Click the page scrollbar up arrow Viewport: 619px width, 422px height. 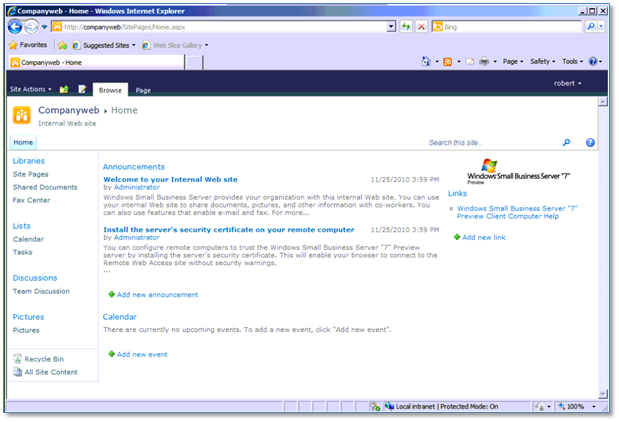tap(602, 101)
